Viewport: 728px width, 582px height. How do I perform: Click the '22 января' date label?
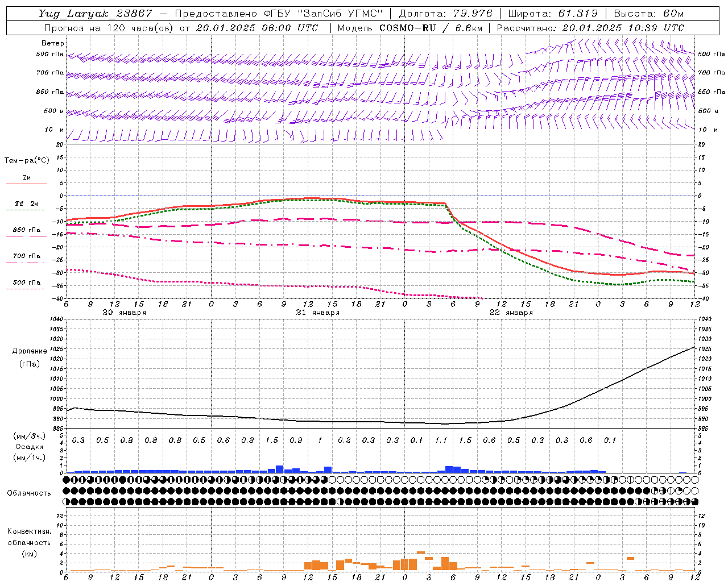511,313
